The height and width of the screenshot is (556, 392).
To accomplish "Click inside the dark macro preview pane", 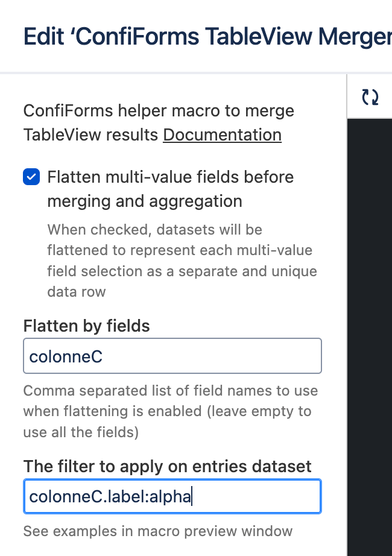I will (x=369, y=332).
